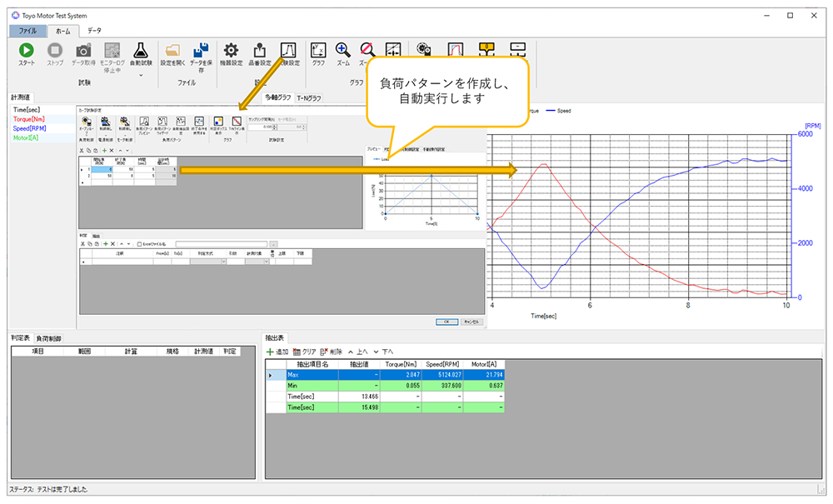This screenshot has height=504, width=833.
Task: Toggle 判定ボックス表示 in the dialog ribbon
Action: pos(218,122)
